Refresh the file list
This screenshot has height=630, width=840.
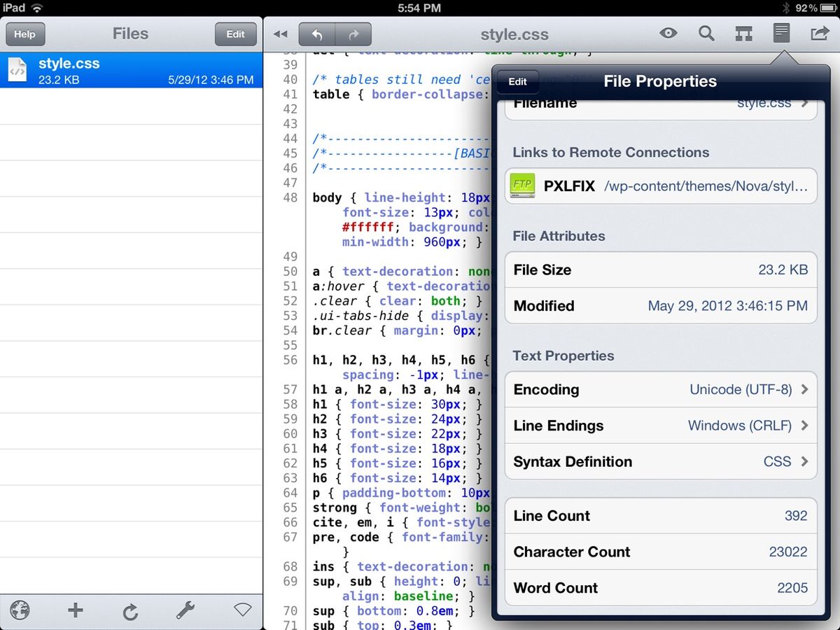click(x=130, y=610)
